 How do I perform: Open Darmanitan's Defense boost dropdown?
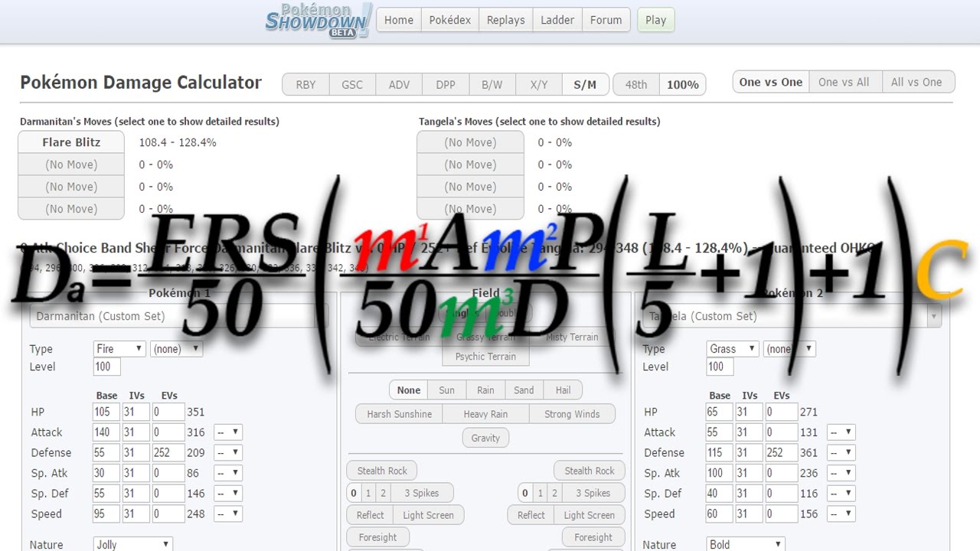click(228, 453)
